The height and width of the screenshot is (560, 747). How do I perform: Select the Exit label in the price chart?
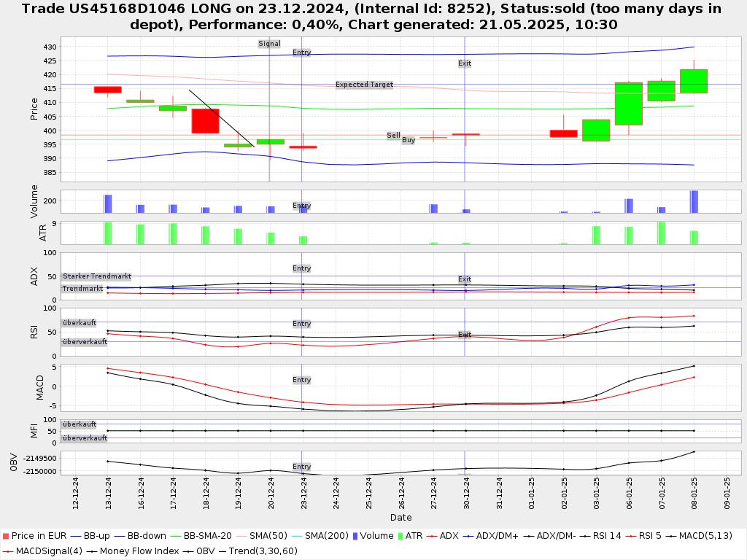[x=465, y=63]
